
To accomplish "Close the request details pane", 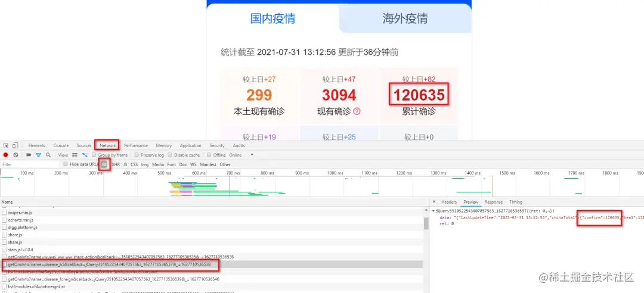I will tap(435, 202).
